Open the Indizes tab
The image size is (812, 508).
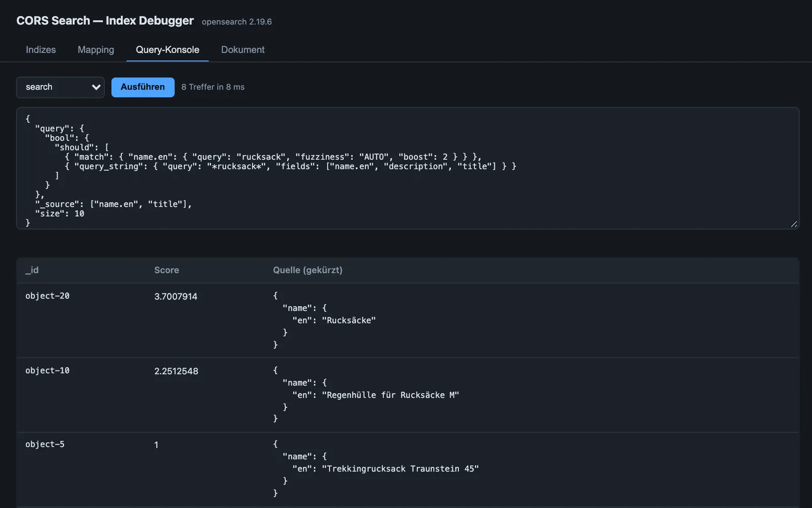tap(41, 50)
